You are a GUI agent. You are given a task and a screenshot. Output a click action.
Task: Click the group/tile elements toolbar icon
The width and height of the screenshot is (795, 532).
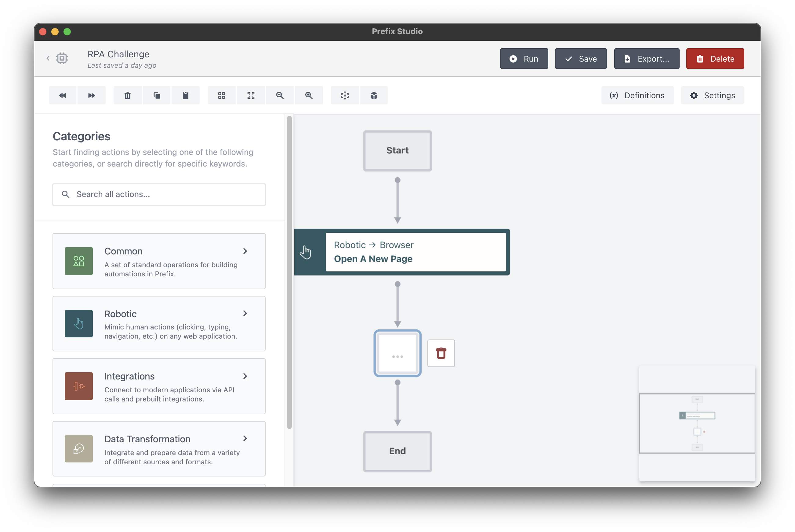coord(222,95)
